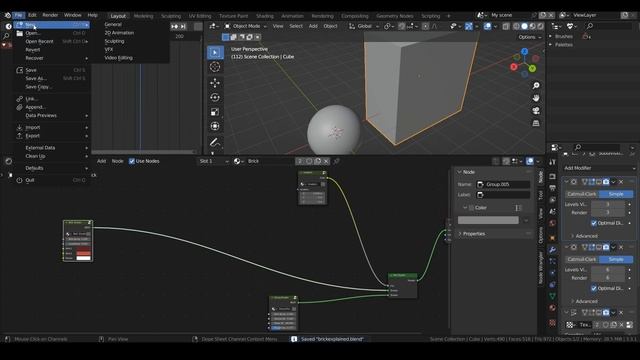The image size is (640, 360).
Task: Click the viewport zoom magnifier icon
Action: 536,86
